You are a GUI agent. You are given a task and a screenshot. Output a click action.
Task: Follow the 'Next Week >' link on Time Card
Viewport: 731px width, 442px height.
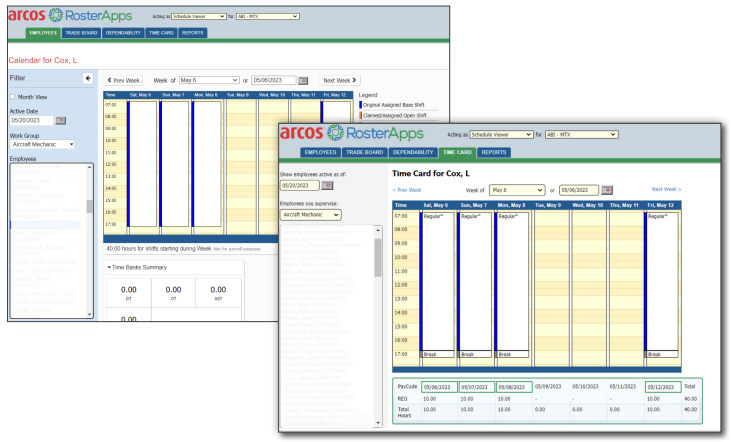(666, 189)
